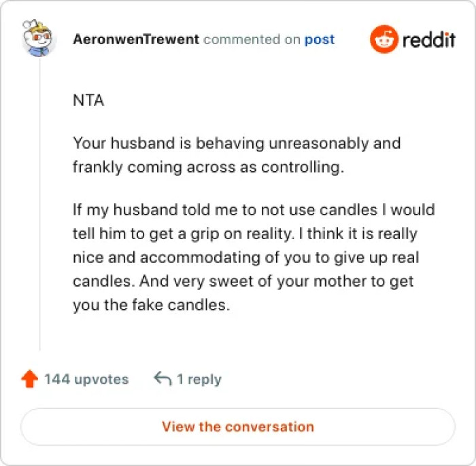Click the "reddit" wordmark text

[x=428, y=39]
